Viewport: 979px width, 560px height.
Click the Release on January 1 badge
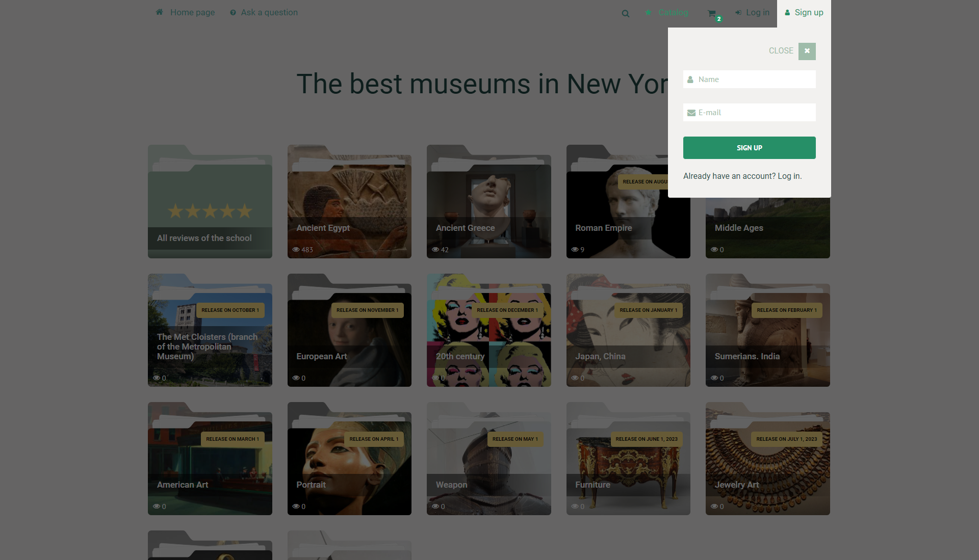pos(649,310)
